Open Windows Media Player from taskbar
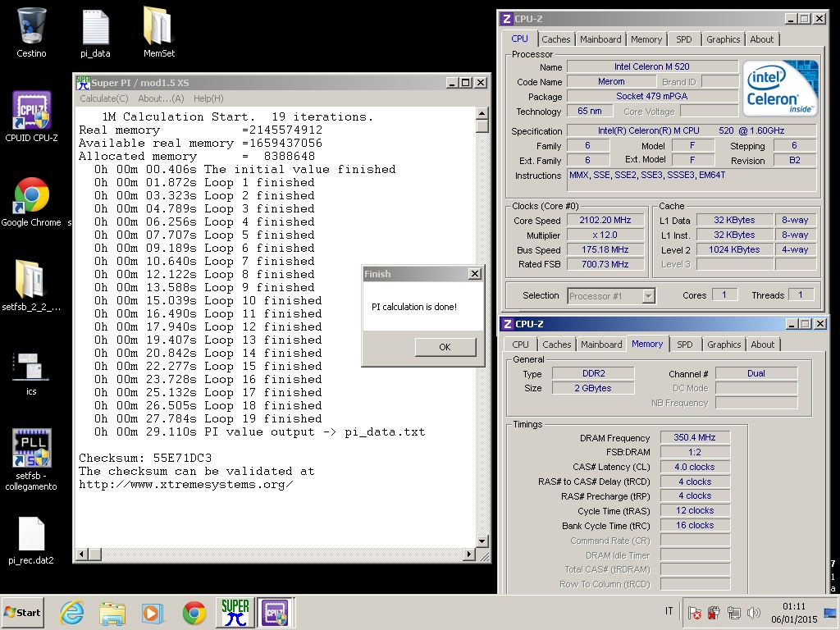This screenshot has width=840, height=630. tap(153, 613)
